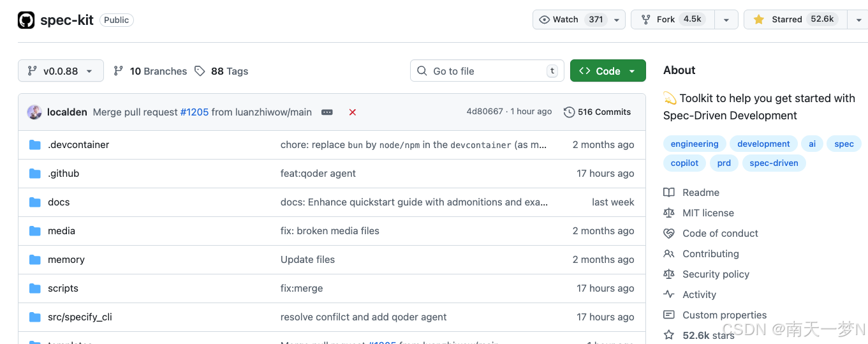Click the Public visibility badge
868x344 pixels.
[x=117, y=20]
